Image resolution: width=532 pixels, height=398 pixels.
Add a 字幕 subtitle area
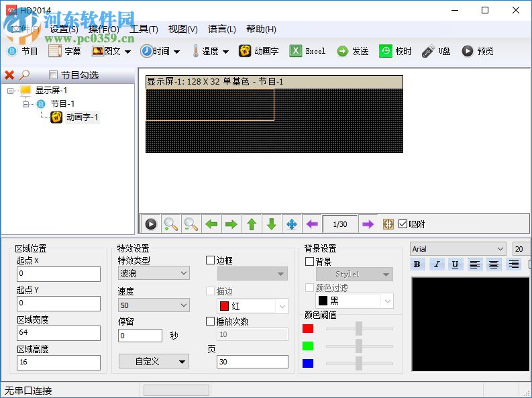coord(64,51)
